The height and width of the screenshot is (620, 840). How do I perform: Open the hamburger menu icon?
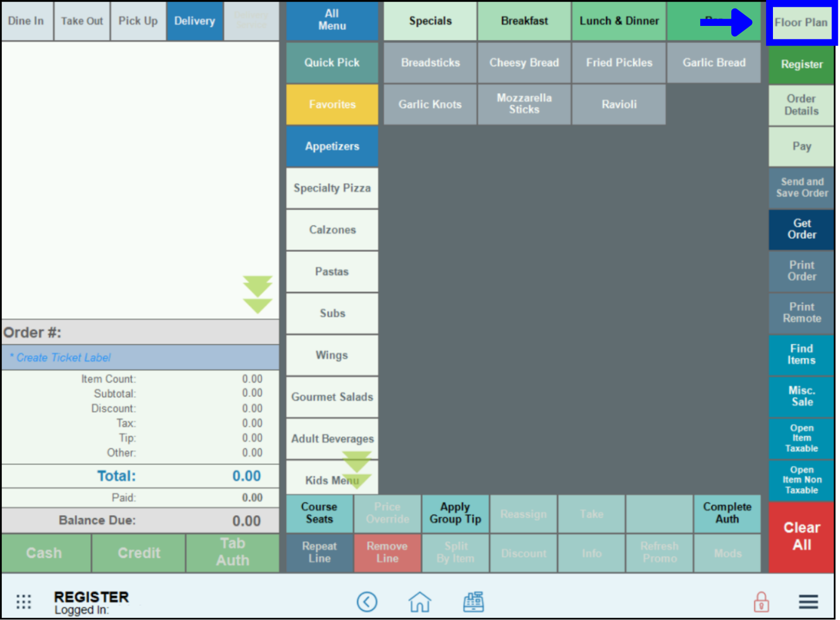(x=808, y=601)
